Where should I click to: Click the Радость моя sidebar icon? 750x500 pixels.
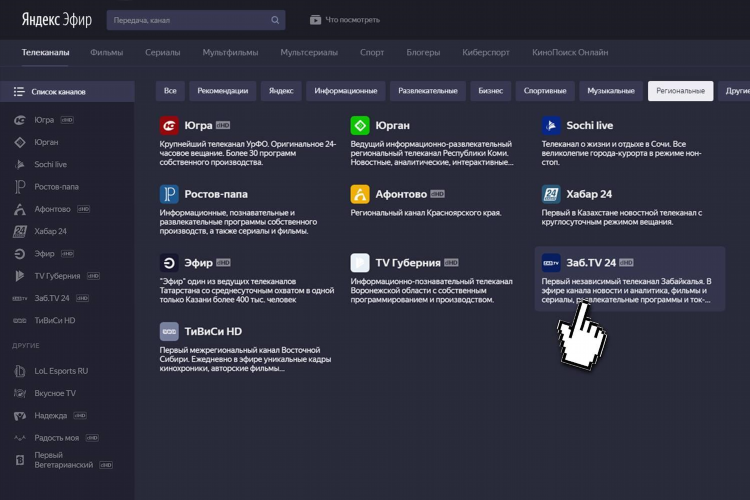point(20,438)
